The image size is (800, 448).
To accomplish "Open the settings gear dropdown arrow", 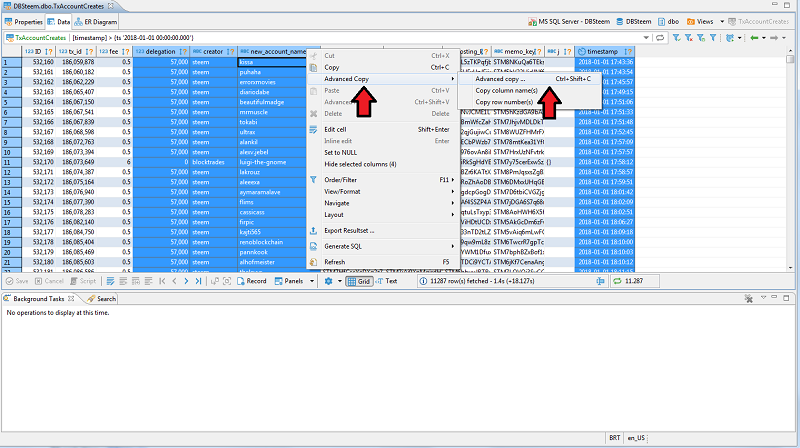I will [x=340, y=281].
